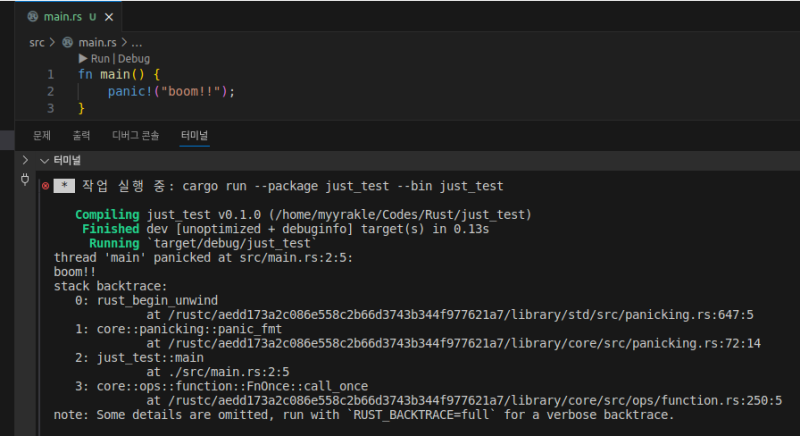Click the Rust file icon in the main.rs tab

click(x=33, y=17)
